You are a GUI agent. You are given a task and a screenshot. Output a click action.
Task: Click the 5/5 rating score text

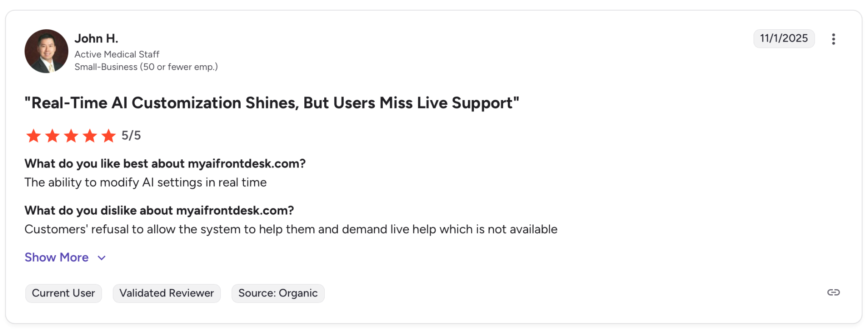(131, 136)
